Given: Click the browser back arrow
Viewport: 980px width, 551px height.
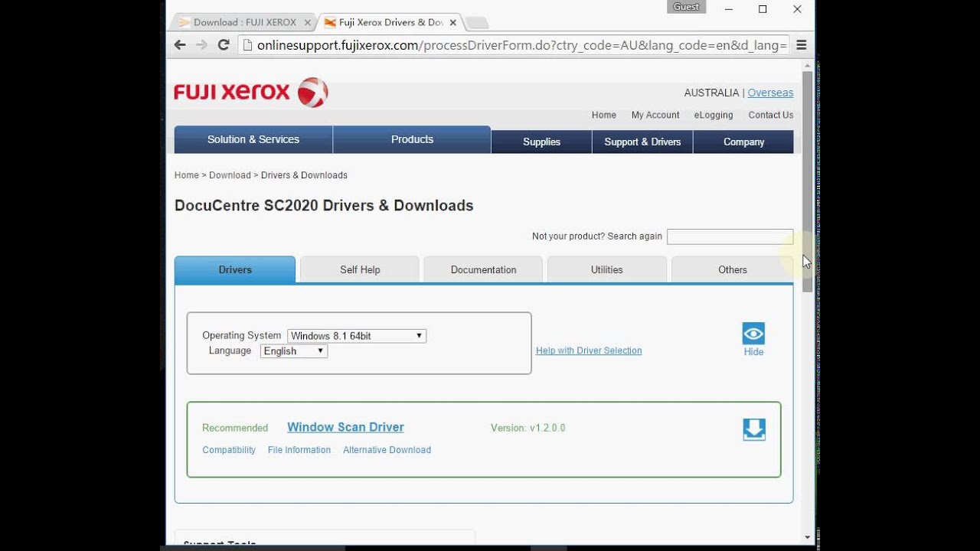Looking at the screenshot, I should click(x=180, y=45).
